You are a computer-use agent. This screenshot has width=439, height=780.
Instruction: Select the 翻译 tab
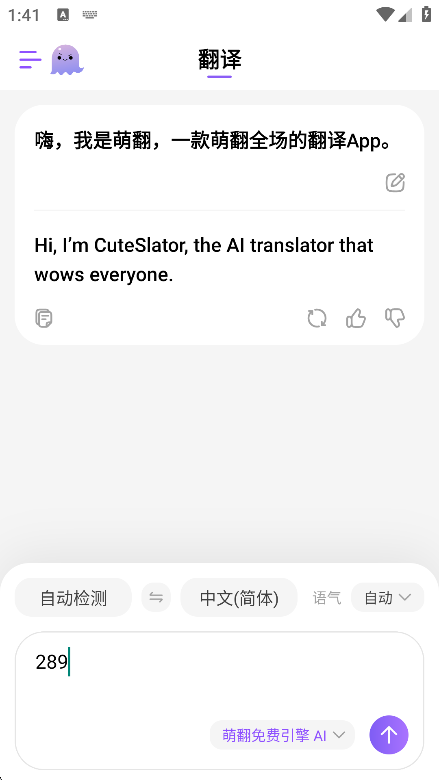219,61
